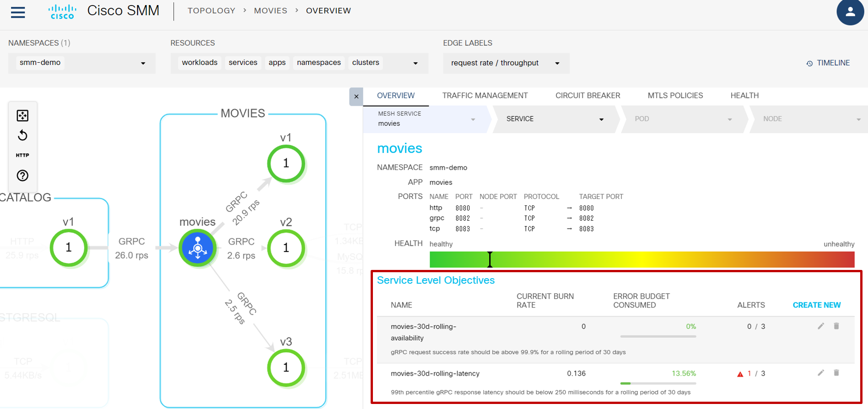Click the timeline clock icon
This screenshot has width=868, height=409.
coord(809,63)
